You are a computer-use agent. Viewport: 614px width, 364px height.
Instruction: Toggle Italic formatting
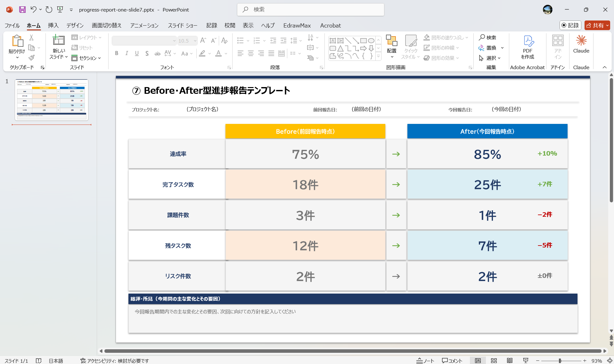[x=127, y=53]
